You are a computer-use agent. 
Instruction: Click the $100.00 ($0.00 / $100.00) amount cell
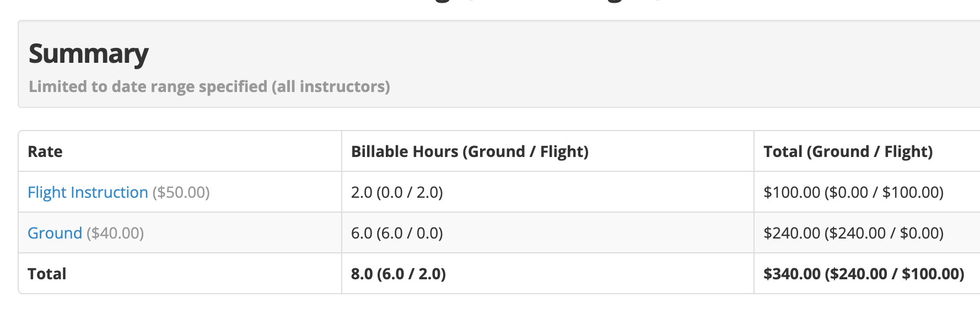point(853,192)
